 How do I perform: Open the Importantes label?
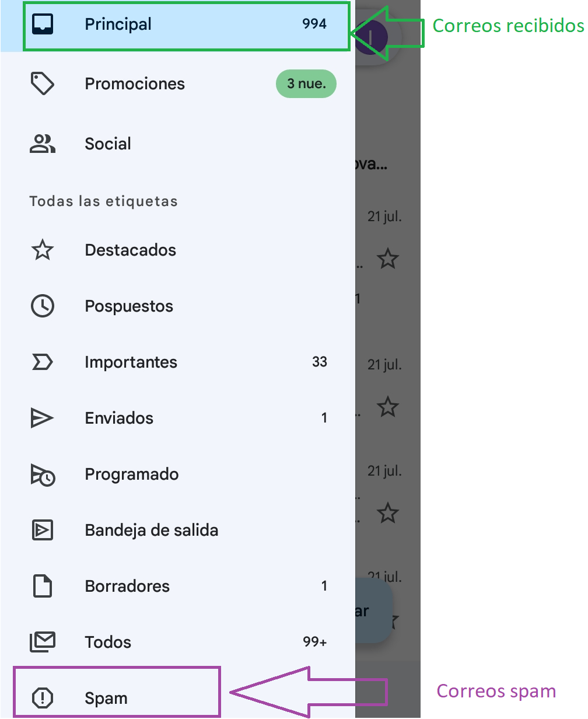131,362
